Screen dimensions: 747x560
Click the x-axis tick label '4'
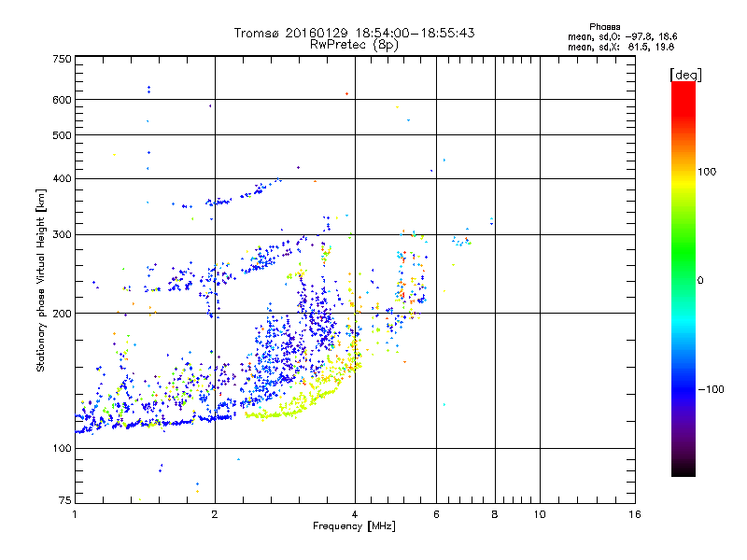[x=355, y=514]
